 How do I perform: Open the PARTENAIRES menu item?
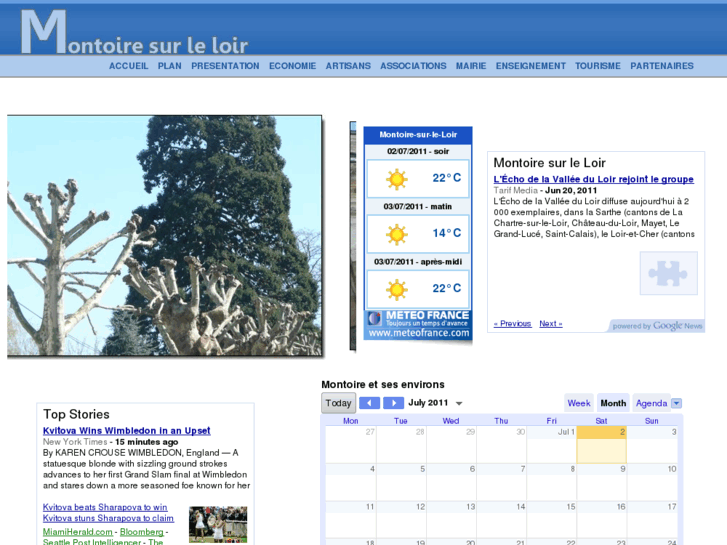(x=662, y=66)
